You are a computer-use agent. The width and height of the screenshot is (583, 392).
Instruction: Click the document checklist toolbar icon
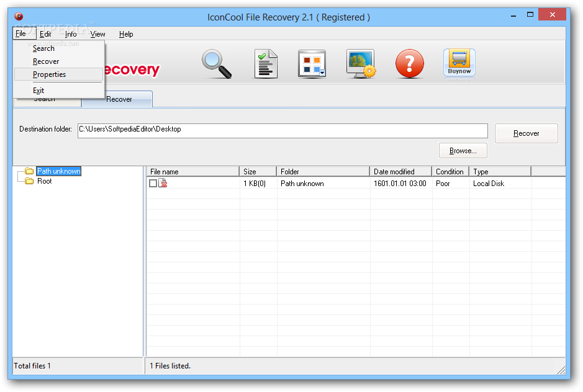click(266, 64)
